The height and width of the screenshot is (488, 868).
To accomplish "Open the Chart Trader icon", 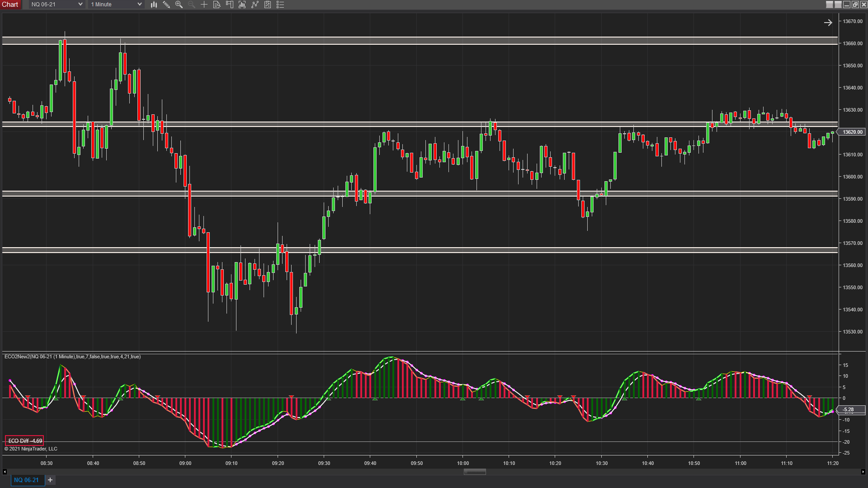I will (229, 5).
